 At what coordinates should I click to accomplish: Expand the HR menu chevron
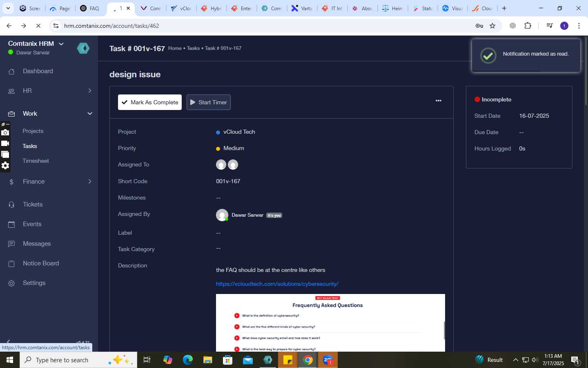pyautogui.click(x=90, y=91)
